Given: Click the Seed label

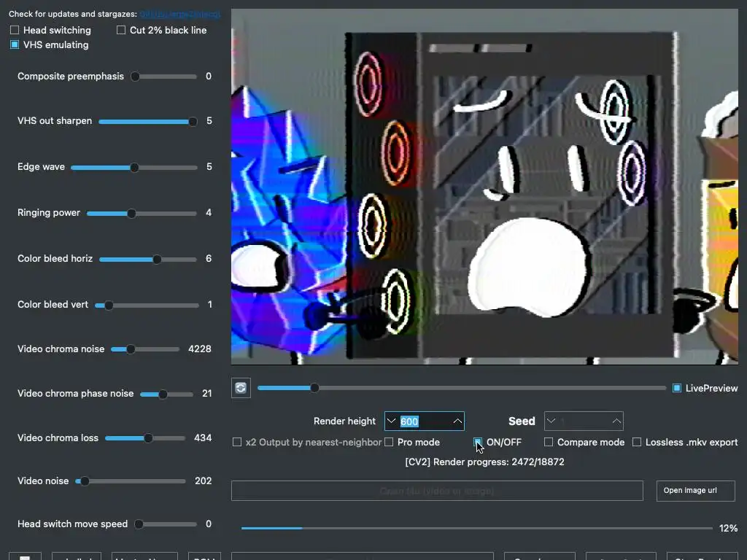Looking at the screenshot, I should 522,421.
